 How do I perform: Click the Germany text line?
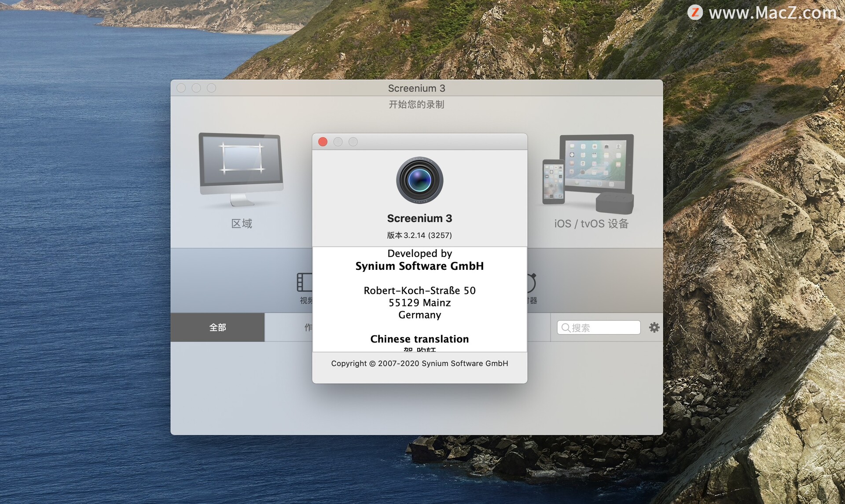point(419,315)
